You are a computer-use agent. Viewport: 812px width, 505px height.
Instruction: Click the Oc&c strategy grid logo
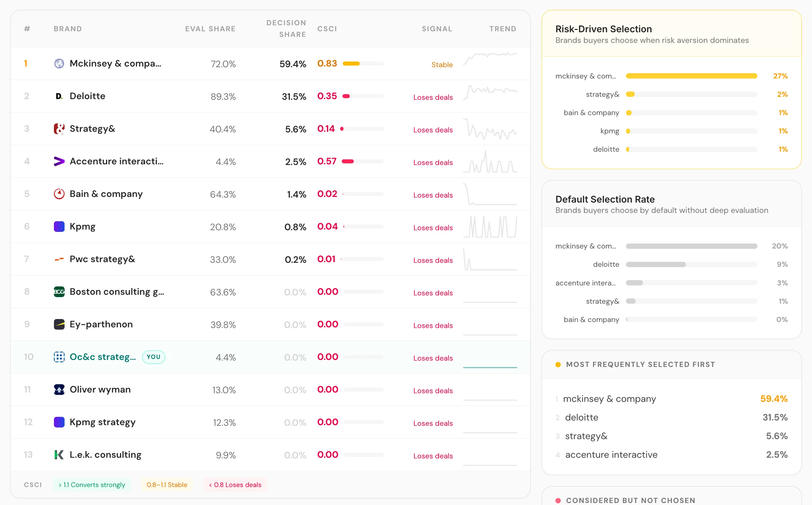(x=59, y=357)
